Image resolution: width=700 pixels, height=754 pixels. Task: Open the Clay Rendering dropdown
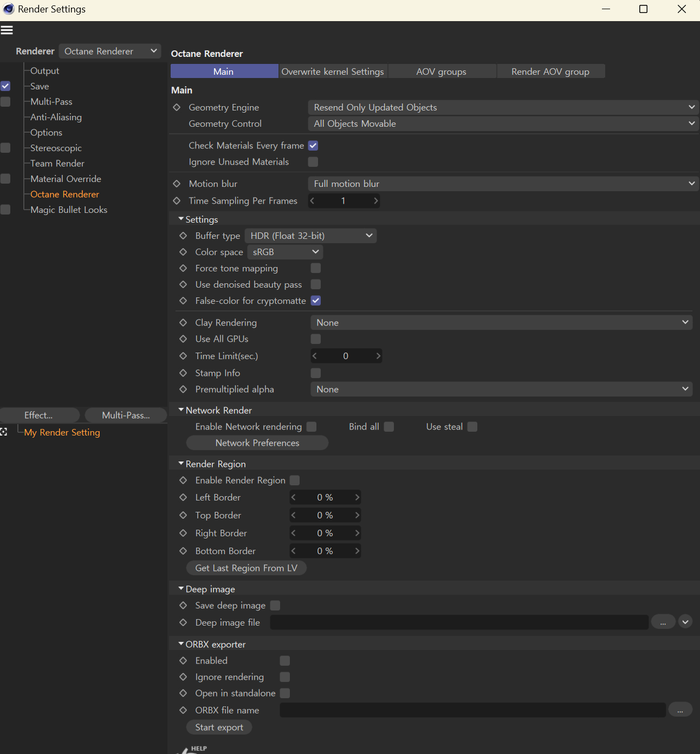coord(501,322)
